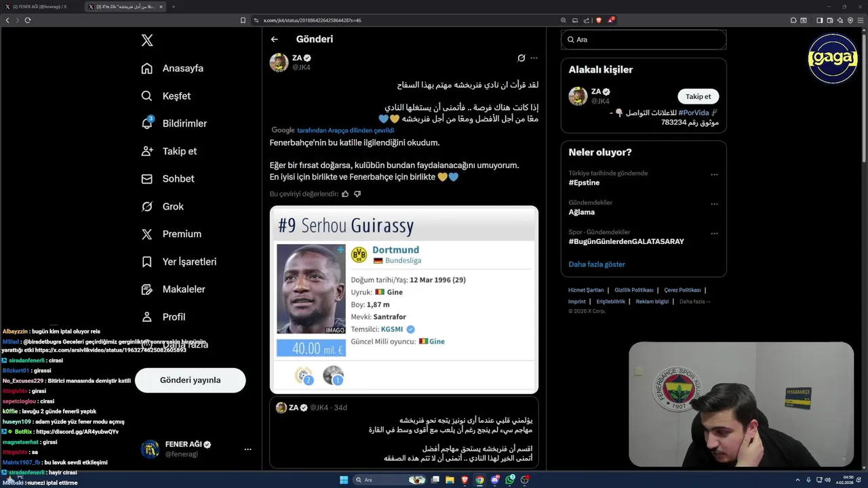
Task: Open Sohbet messages
Action: (x=167, y=179)
